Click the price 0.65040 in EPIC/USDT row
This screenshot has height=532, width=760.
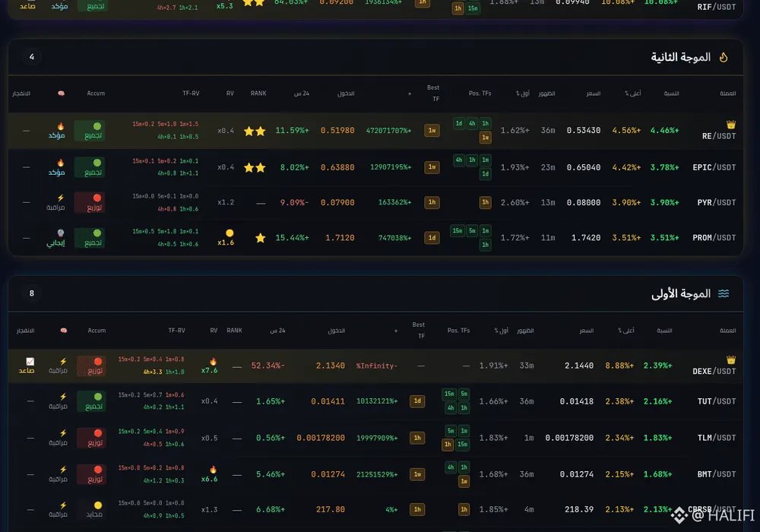tap(584, 168)
